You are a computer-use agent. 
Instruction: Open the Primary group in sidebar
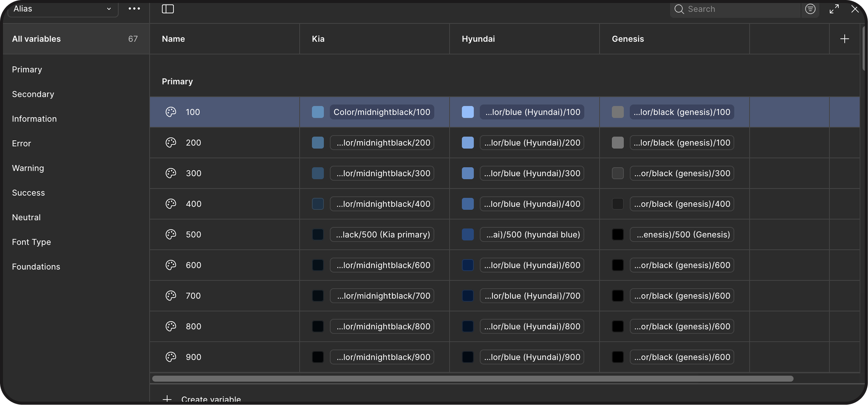tap(27, 70)
